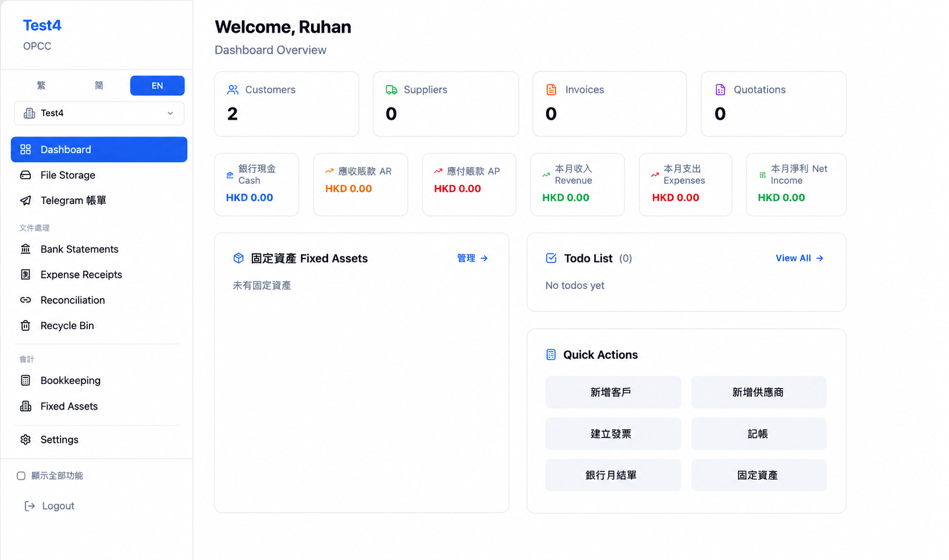Click the Bookkeeping calculator icon

[x=26, y=380]
